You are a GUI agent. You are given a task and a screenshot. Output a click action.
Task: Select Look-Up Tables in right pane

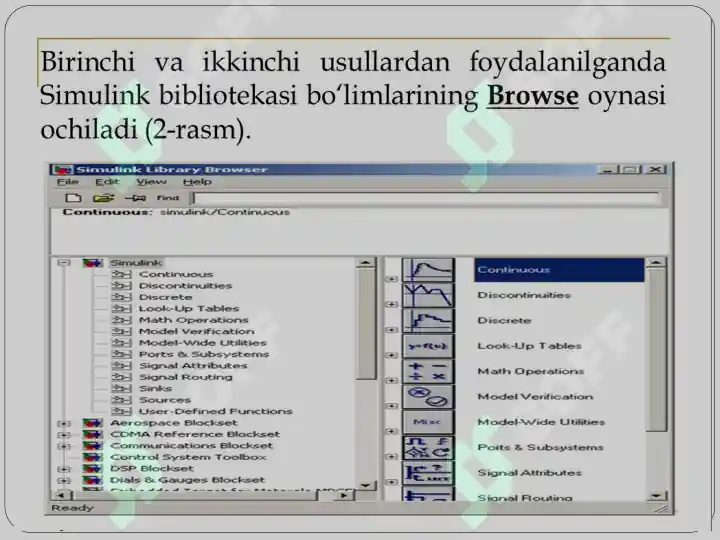(x=529, y=346)
